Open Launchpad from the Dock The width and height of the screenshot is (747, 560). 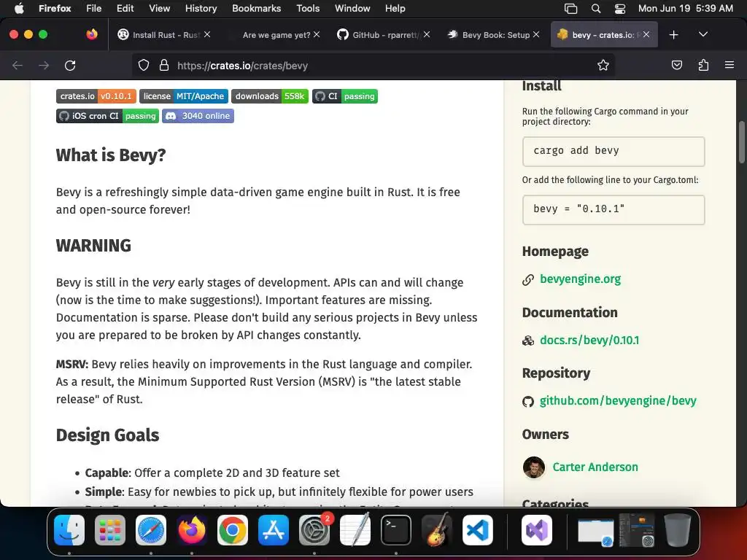tap(110, 530)
